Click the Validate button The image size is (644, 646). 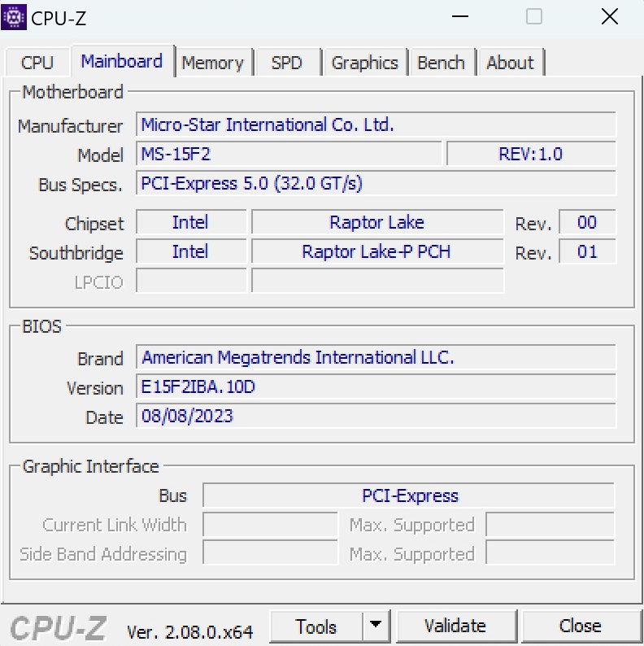click(455, 626)
